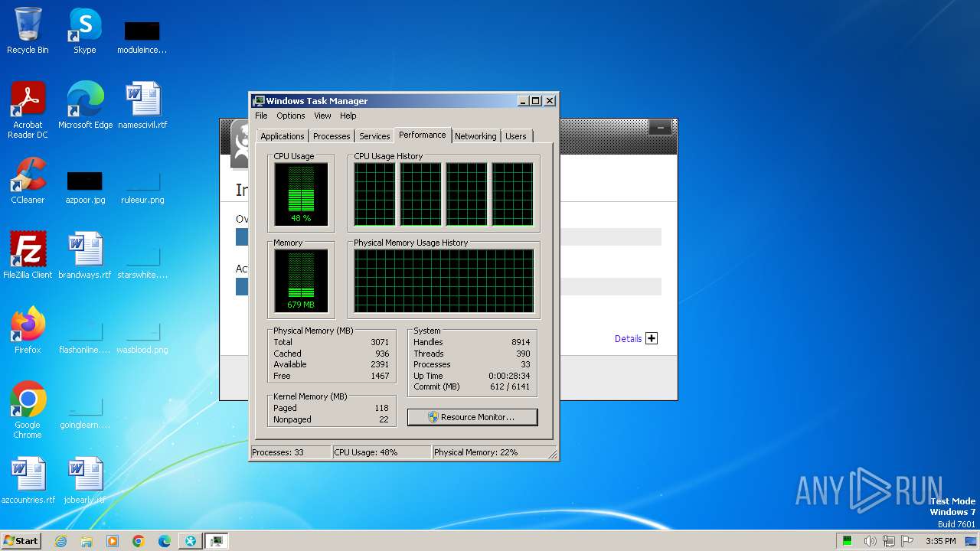Image resolution: width=980 pixels, height=551 pixels.
Task: Select jobearly.rtf document icon
Action: click(85, 481)
